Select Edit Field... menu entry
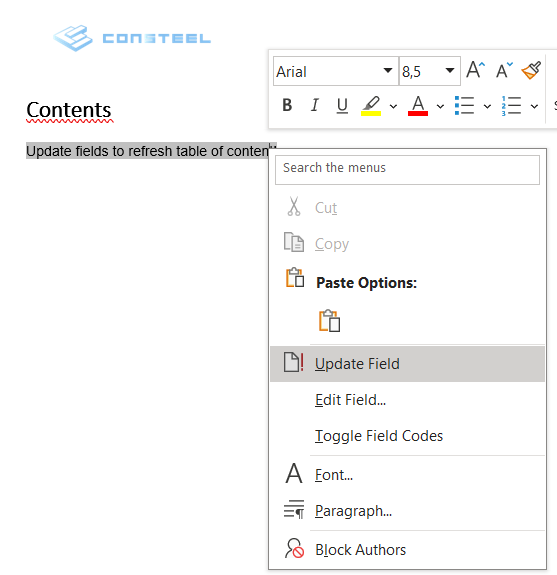Image resolution: width=557 pixels, height=575 pixels. coord(407,400)
